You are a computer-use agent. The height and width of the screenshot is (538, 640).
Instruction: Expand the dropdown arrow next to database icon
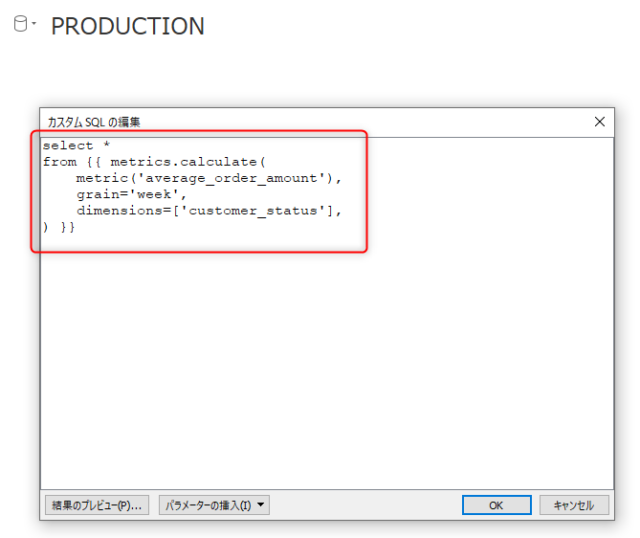point(34,25)
